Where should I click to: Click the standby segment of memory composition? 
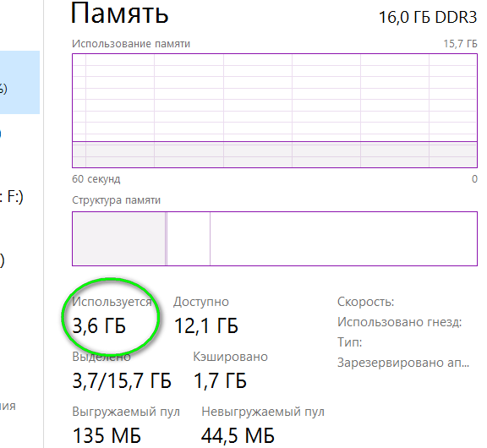pos(189,238)
